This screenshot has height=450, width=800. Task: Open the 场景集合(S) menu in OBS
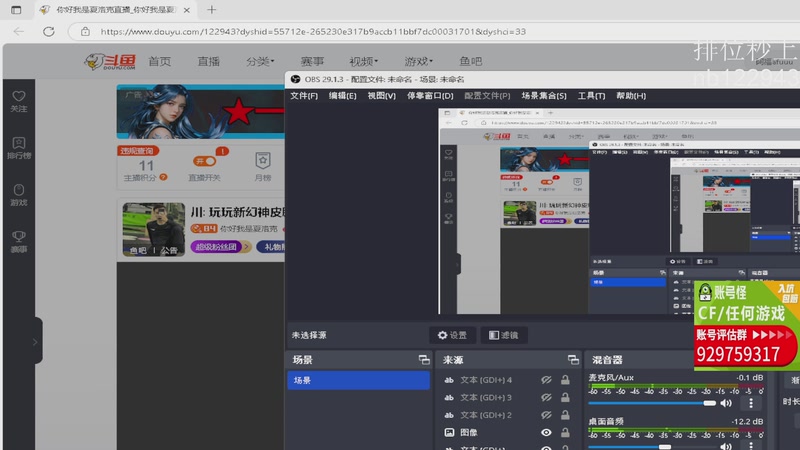(x=544, y=95)
